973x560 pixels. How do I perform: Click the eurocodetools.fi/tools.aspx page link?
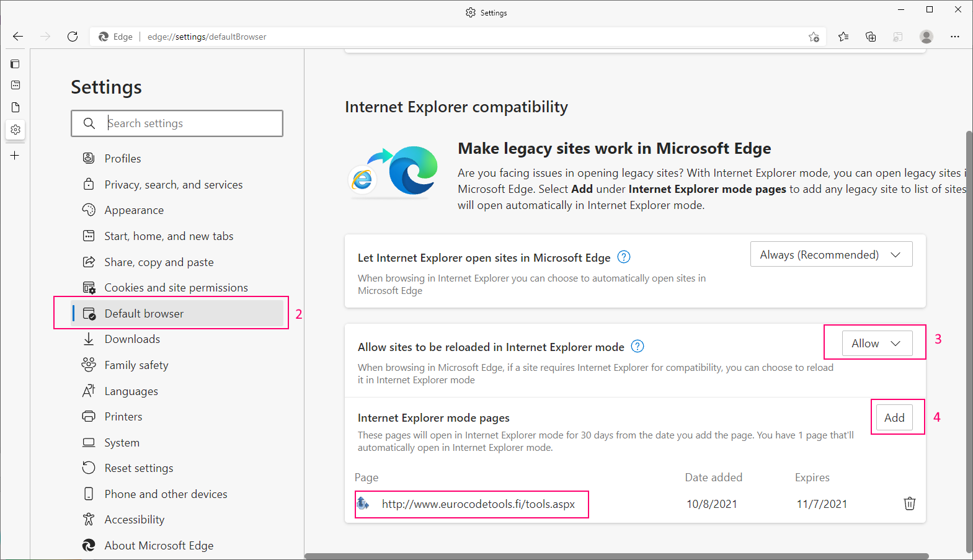(x=478, y=504)
